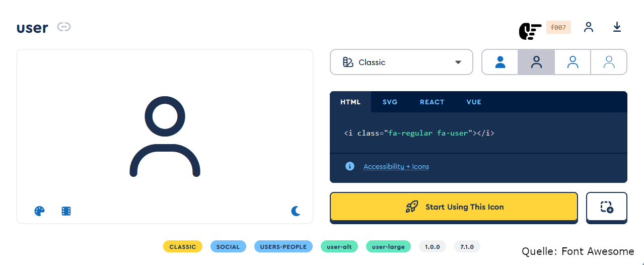
Task: Open the color palette icon in preview
Action: point(39,211)
